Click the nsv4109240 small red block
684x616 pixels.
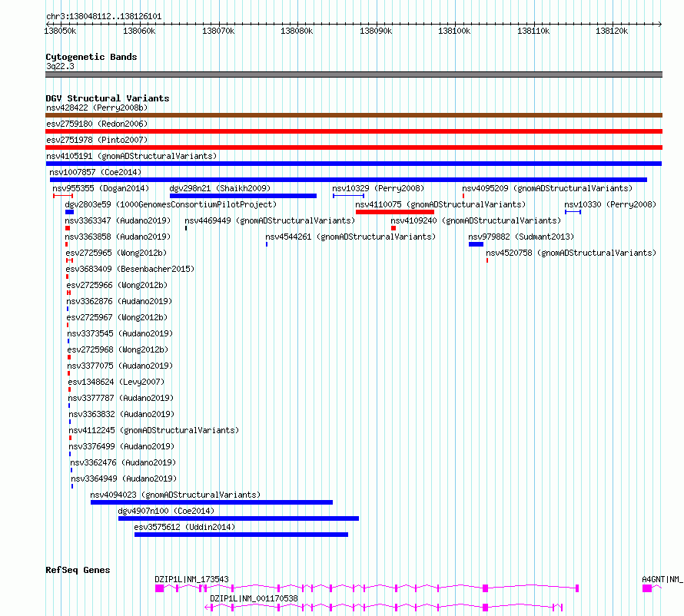pyautogui.click(x=393, y=228)
